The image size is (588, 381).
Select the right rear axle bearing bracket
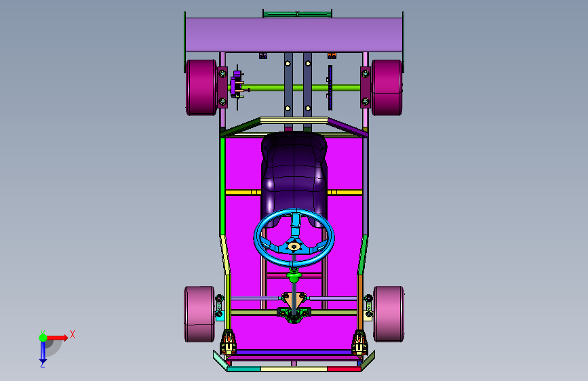(x=366, y=87)
